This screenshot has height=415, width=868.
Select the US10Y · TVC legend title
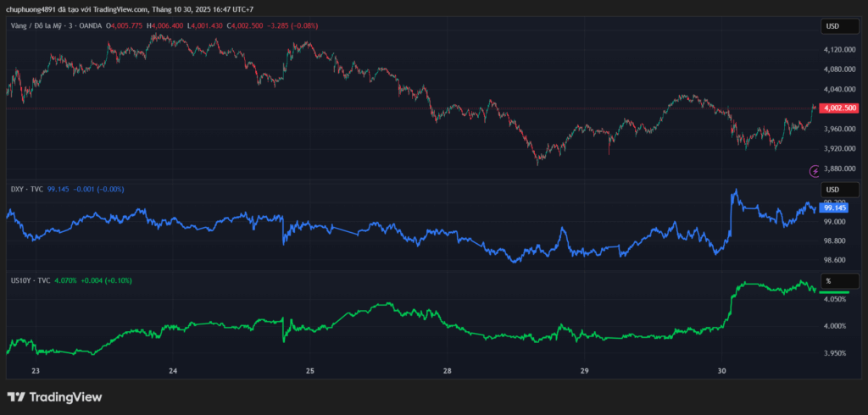[31, 279]
